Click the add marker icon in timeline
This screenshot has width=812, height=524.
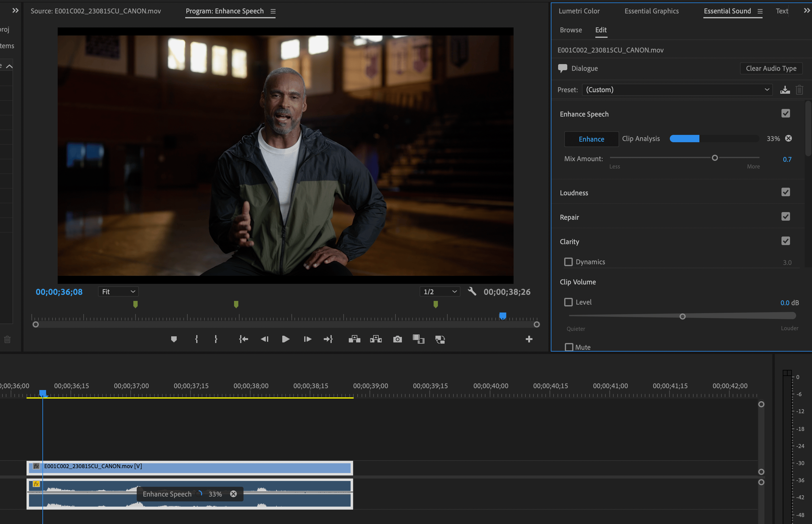(x=173, y=339)
